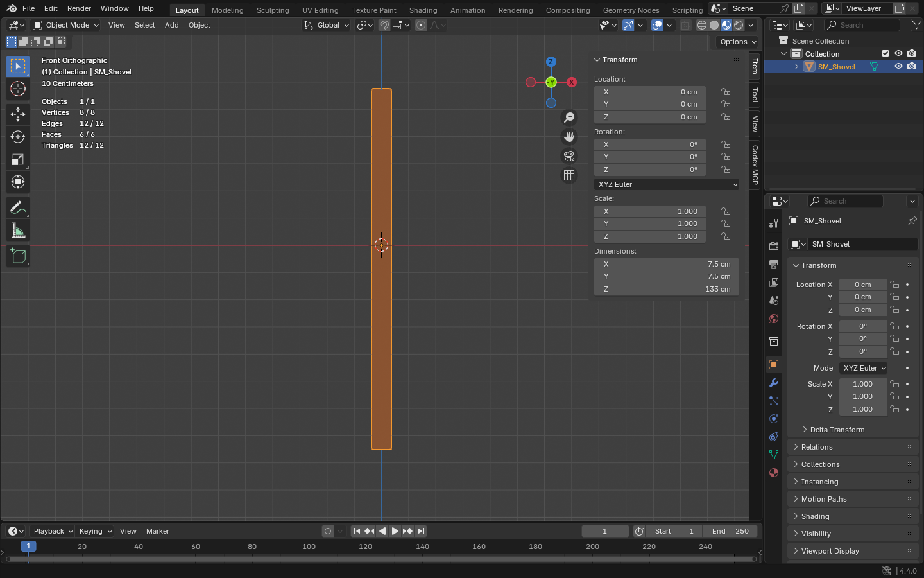The image size is (924, 578).
Task: Click the Marker menu in timeline
Action: (158, 531)
